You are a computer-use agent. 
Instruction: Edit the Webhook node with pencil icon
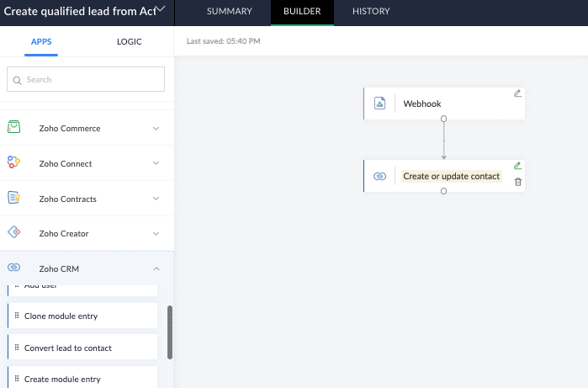(517, 93)
